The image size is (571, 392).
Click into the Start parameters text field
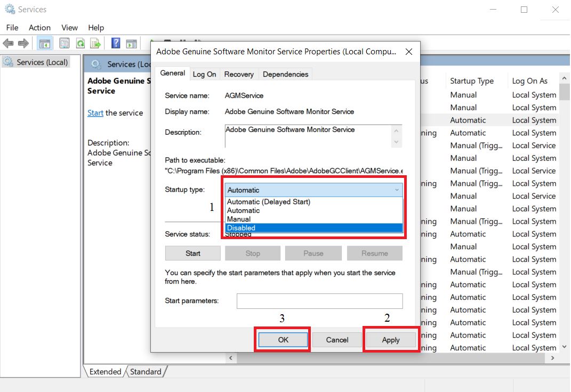[319, 301]
